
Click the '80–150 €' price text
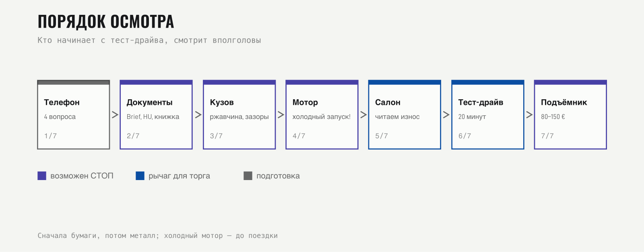(553, 117)
